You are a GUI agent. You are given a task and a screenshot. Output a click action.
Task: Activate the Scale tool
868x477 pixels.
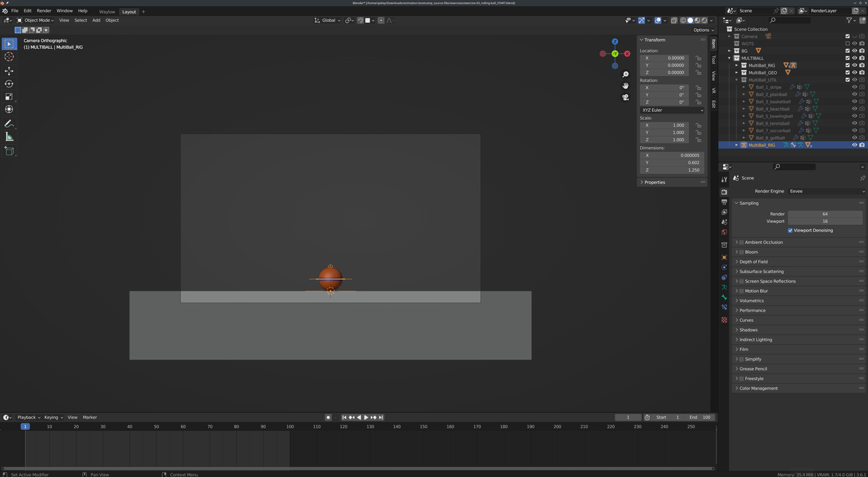click(x=9, y=97)
